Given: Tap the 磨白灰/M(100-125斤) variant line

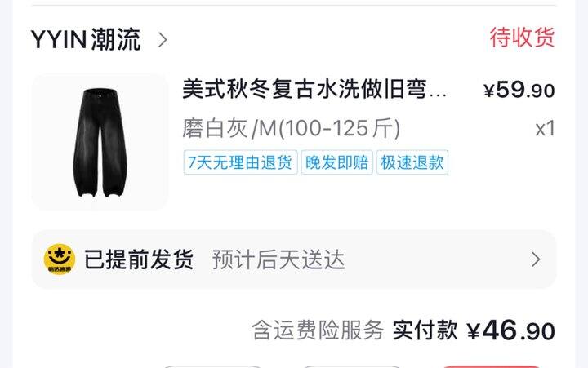Looking at the screenshot, I should coord(291,129).
